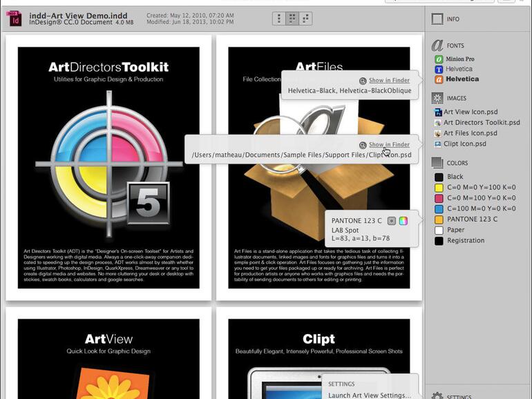This screenshot has width=532, height=399.
Task: Click the orange font icon beside bold Helvetica
Action: tap(439, 79)
